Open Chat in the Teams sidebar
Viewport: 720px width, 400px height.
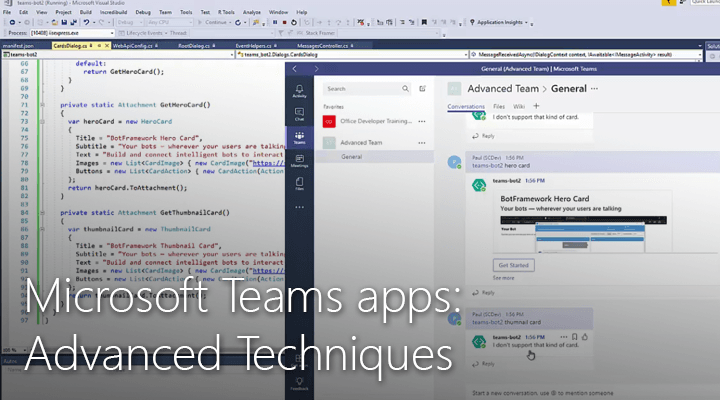pyautogui.click(x=299, y=114)
